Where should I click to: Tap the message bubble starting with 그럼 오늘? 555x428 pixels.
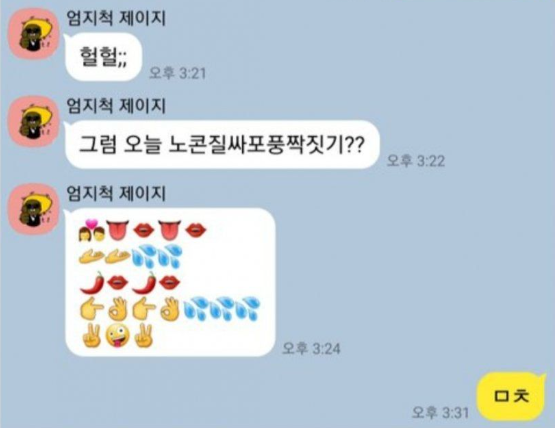pyautogui.click(x=222, y=144)
